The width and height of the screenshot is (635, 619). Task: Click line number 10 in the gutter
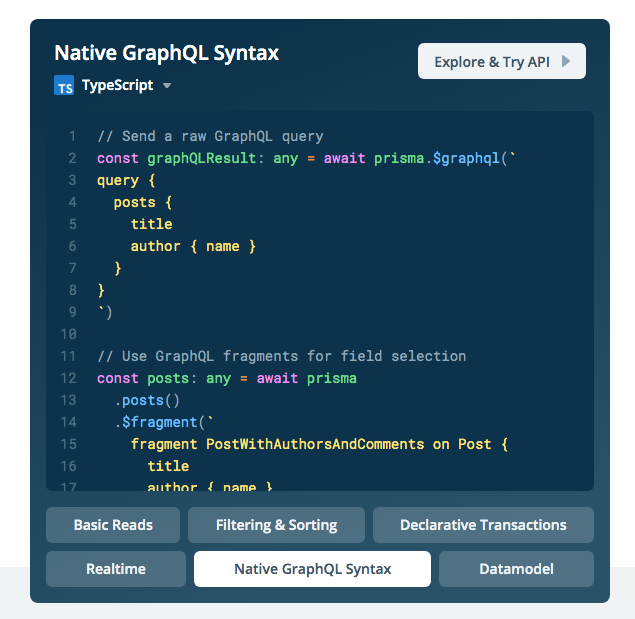68,334
